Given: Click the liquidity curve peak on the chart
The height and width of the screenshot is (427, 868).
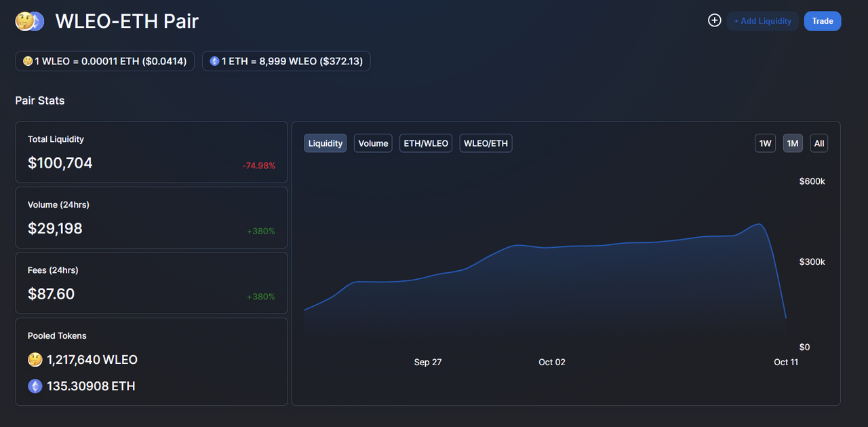Looking at the screenshot, I should pyautogui.click(x=759, y=225).
